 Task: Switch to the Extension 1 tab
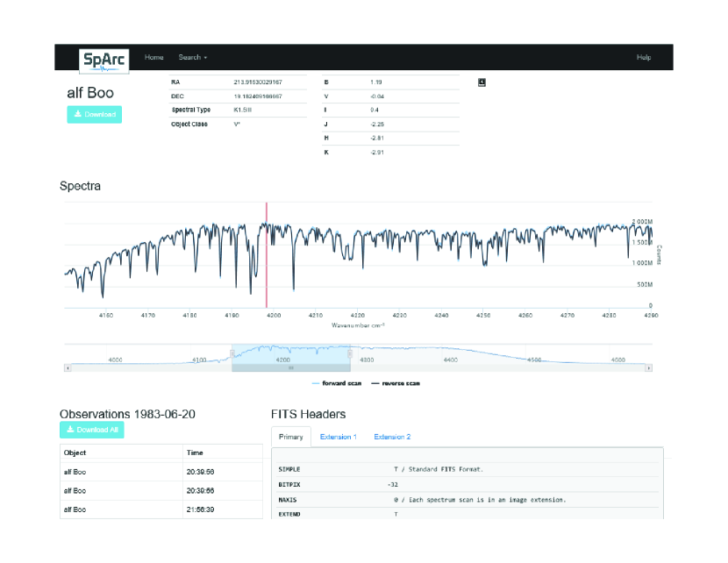point(338,437)
